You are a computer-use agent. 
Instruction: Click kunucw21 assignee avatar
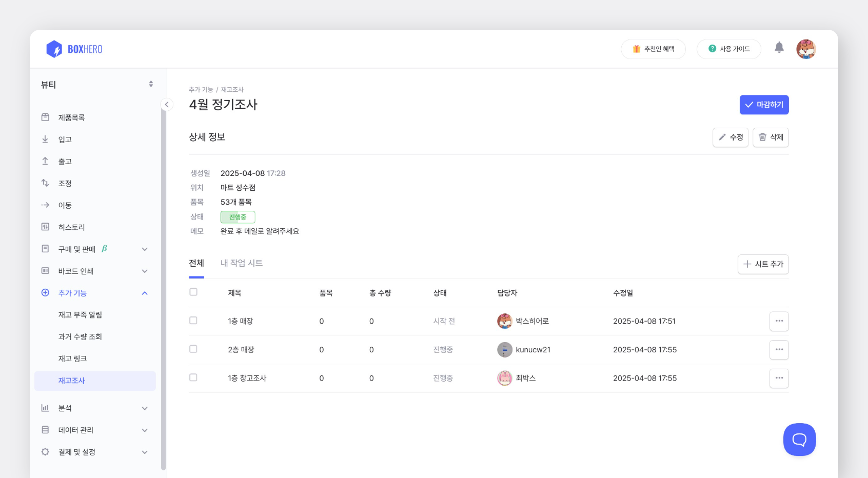pos(505,350)
